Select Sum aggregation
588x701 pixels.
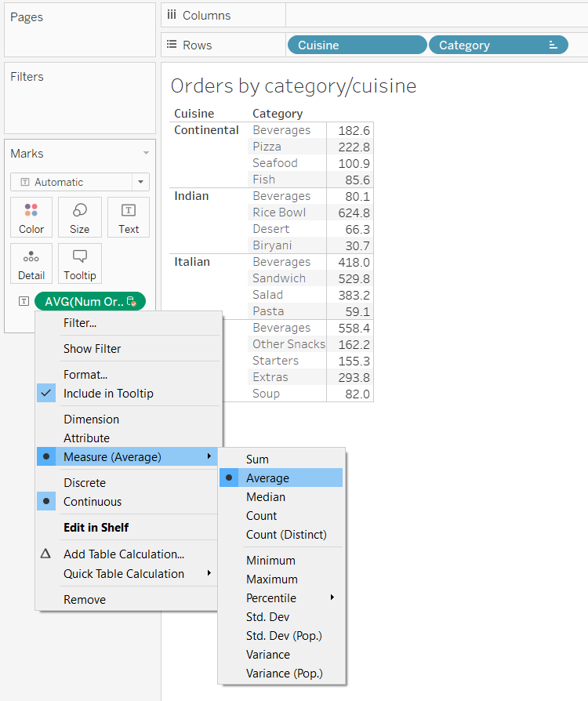tap(281, 459)
